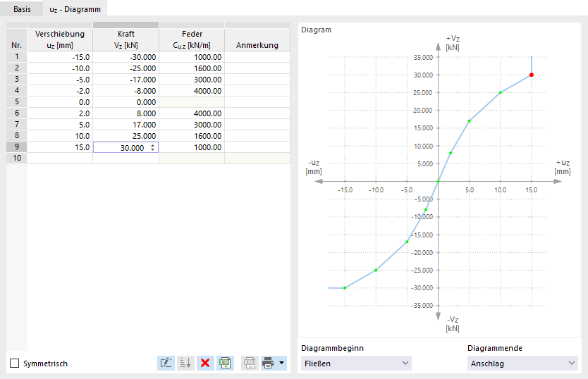Image resolution: width=588 pixels, height=379 pixels.
Task: Select the row 5 header
Action: click(x=16, y=101)
